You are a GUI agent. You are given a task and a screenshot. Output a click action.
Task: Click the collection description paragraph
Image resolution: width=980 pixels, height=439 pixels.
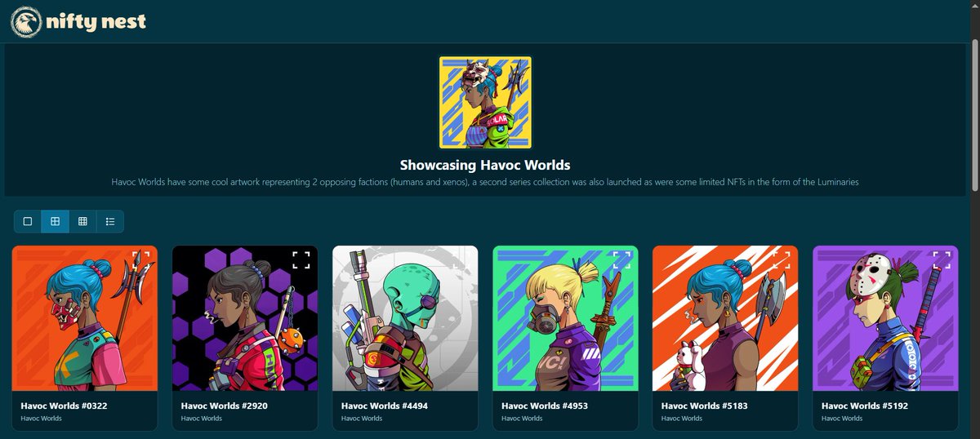coord(485,182)
